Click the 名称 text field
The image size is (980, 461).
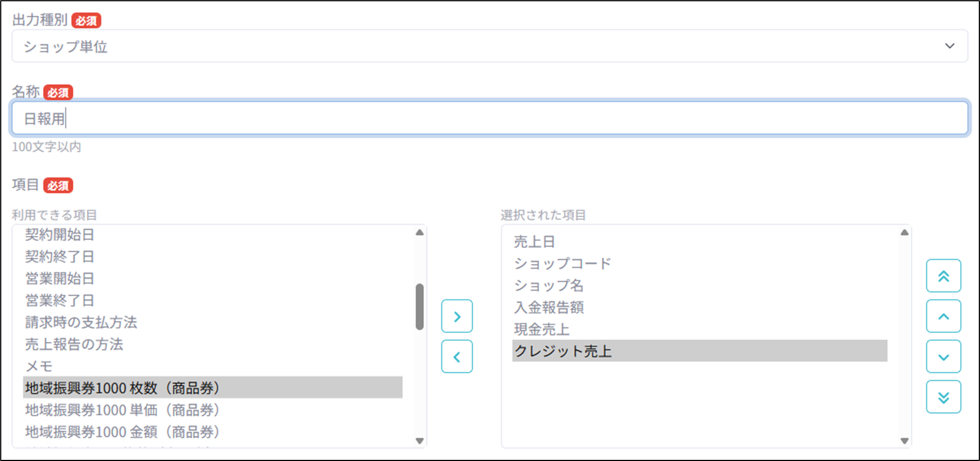tap(489, 118)
